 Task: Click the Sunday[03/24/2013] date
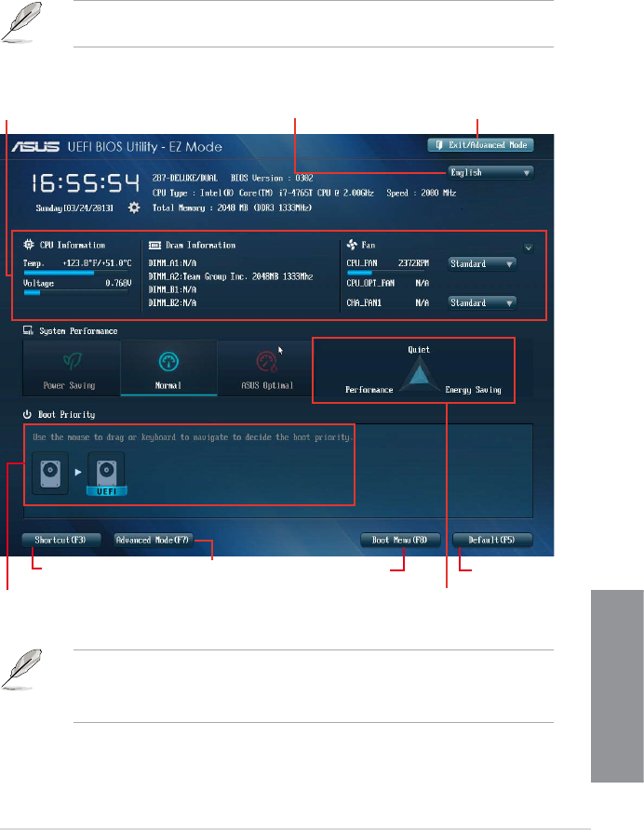(x=74, y=208)
